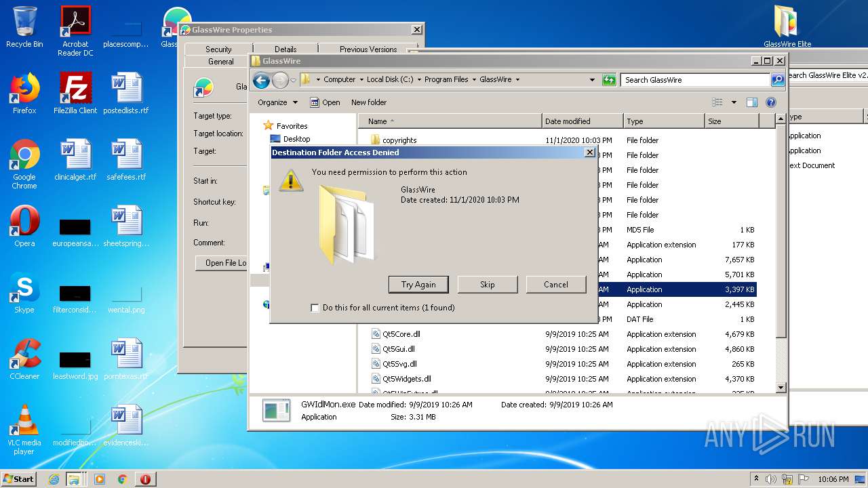Click New folder in toolbar
868x488 pixels.
[369, 102]
